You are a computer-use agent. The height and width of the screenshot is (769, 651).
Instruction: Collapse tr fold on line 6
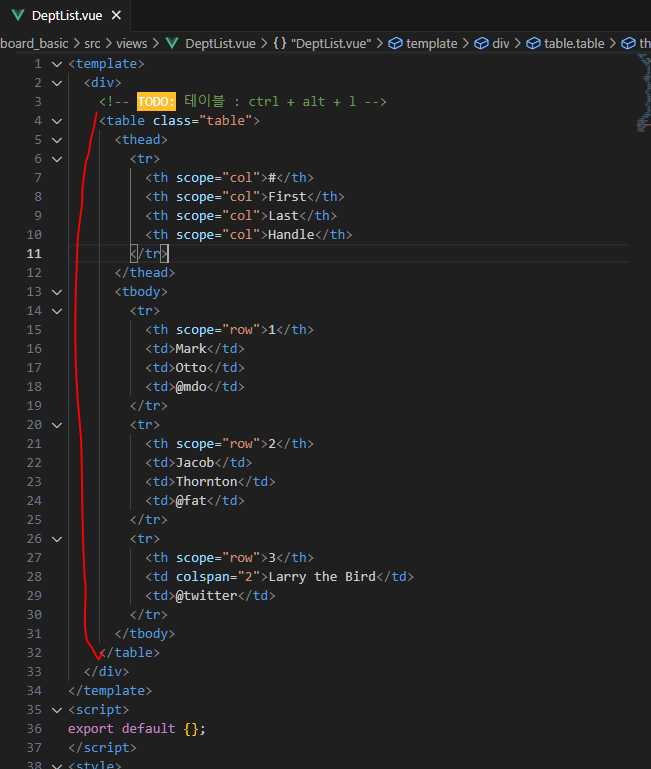(57, 159)
